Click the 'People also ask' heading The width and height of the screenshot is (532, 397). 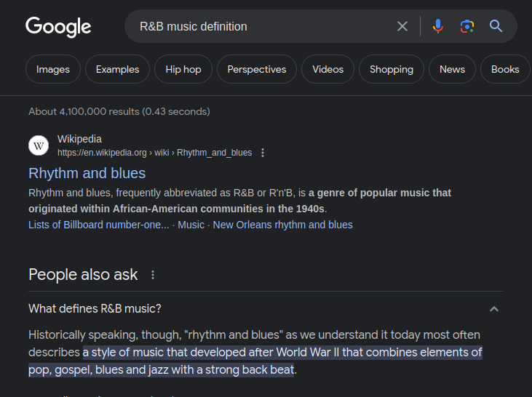click(83, 275)
